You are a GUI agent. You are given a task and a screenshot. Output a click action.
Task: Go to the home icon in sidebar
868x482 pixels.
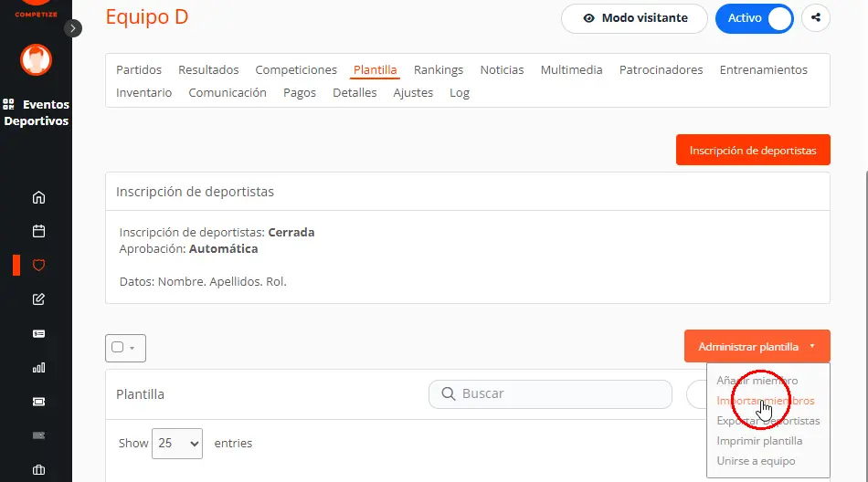click(38, 197)
